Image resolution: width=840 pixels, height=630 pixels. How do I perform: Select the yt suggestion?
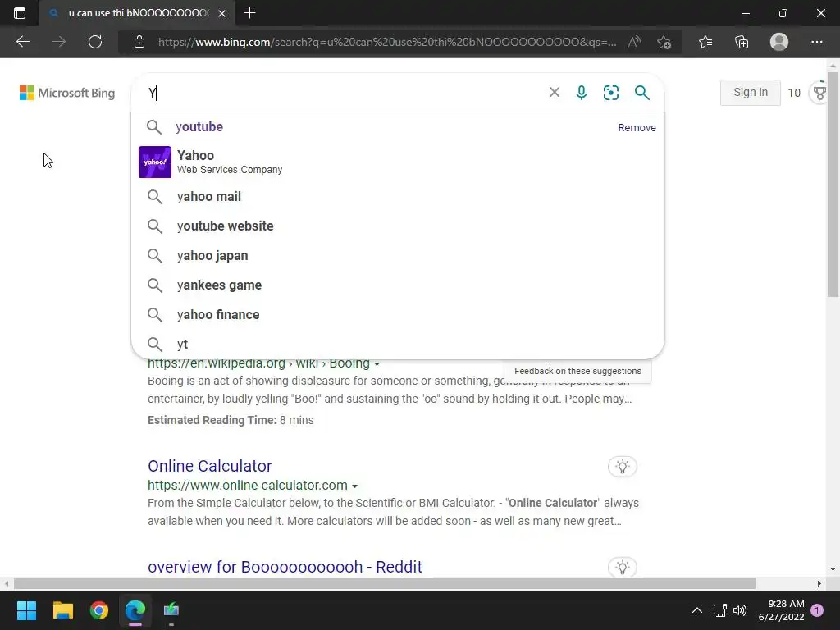tap(398, 344)
